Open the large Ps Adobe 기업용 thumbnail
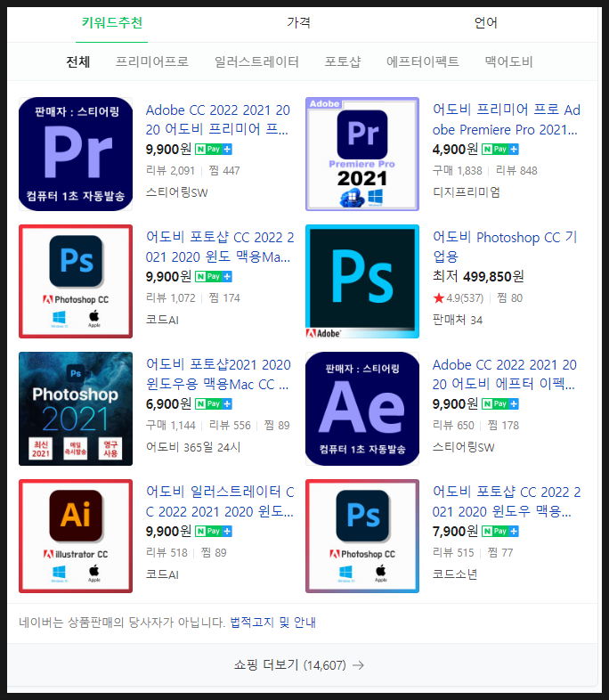Viewport: 609px width, 700px height. pos(362,281)
